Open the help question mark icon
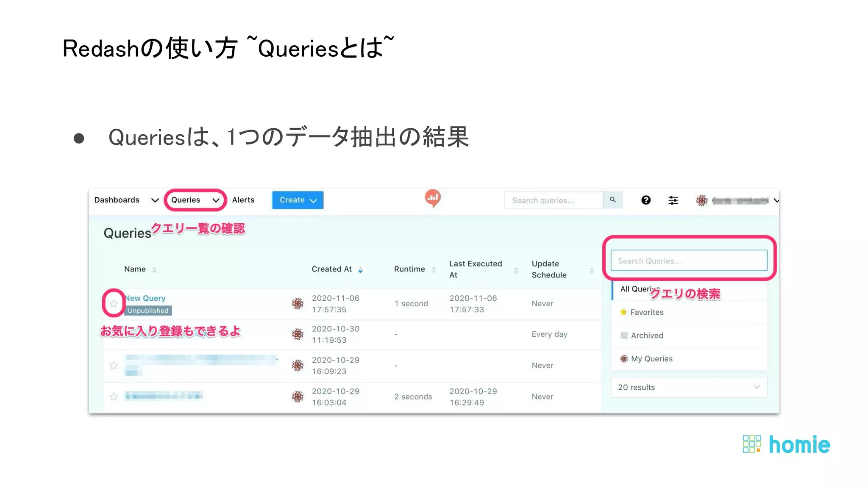 [646, 200]
